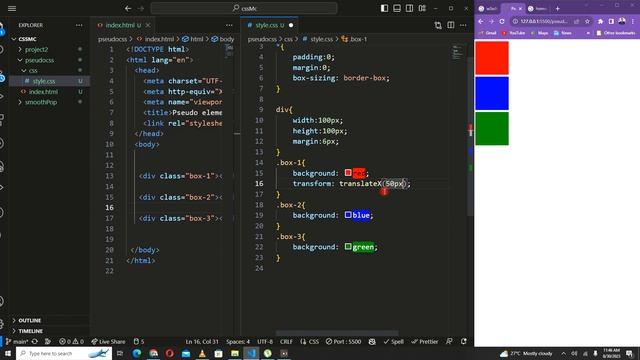640x360 pixels.
Task: Select style.css in the Explorer tree
Action: click(44, 81)
